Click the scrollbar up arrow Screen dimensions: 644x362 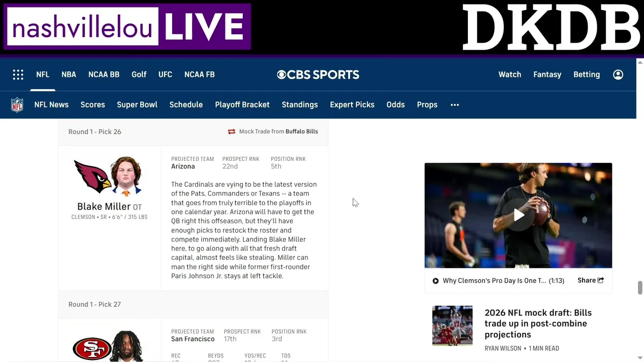pyautogui.click(x=640, y=62)
